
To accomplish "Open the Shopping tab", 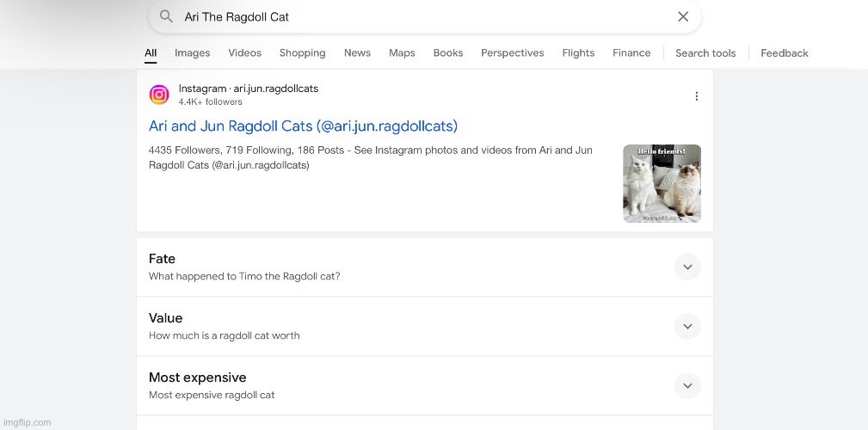I will [302, 53].
